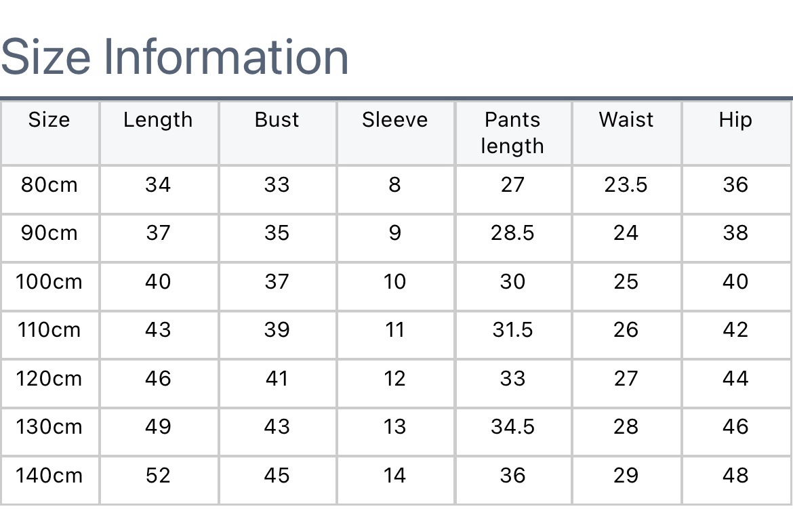Select the 120cm size row label
Screen dimensions: 793x532
(x=49, y=379)
